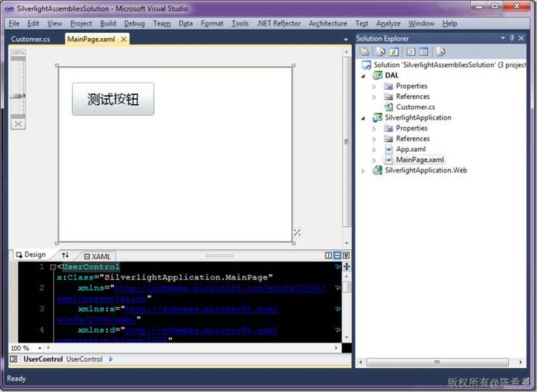This screenshot has width=537, height=392.
Task: Click the App.xaml file icon
Action: (388, 149)
